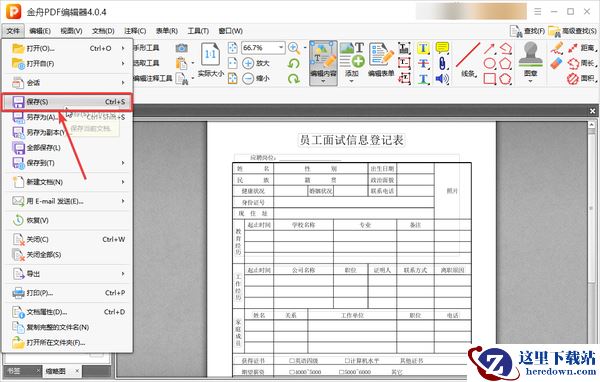Screen dimensions: 600x382
Task: Open the hamburger menu in title bar
Action: coord(538,12)
